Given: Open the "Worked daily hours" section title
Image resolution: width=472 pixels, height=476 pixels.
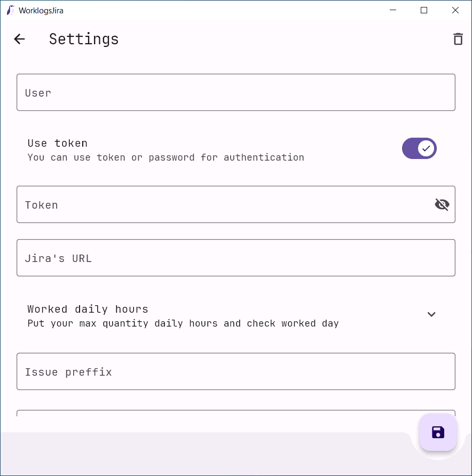Looking at the screenshot, I should [88, 309].
